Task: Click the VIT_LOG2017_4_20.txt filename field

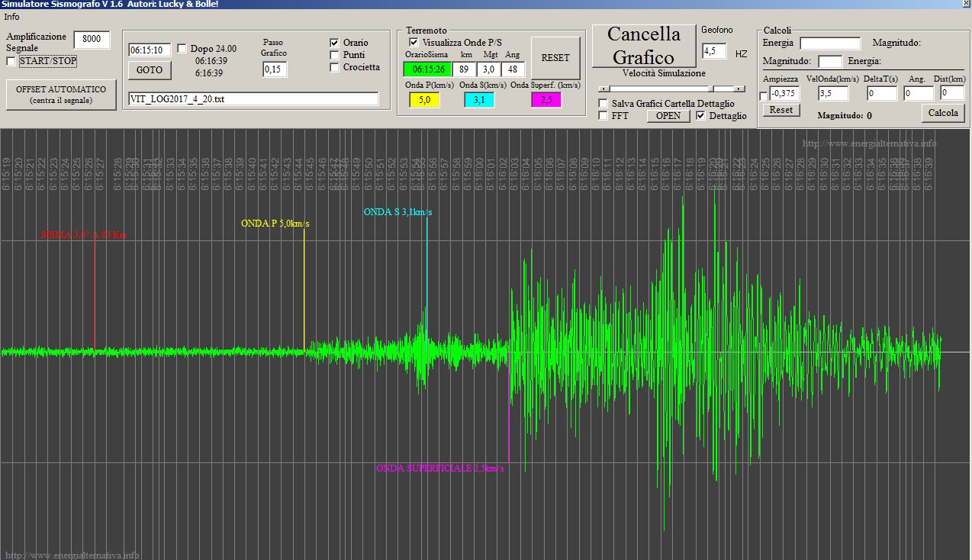Action: click(x=253, y=99)
